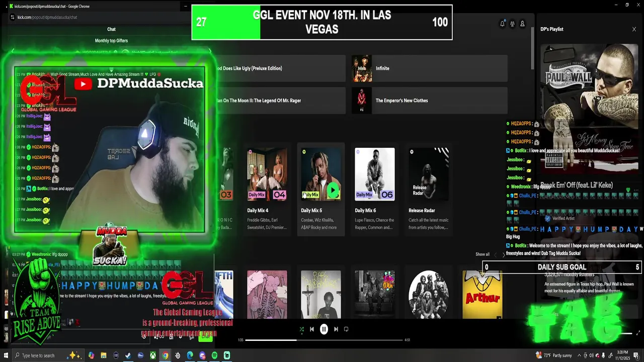
Task: Open Steam from the taskbar
Action: point(128,355)
